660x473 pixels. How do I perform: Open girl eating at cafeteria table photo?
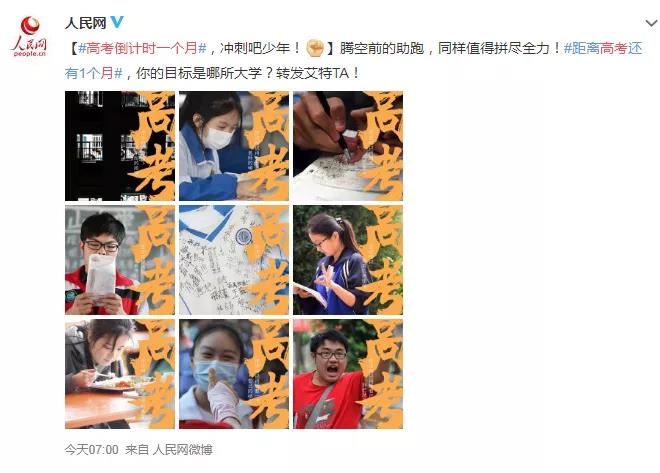[120, 374]
